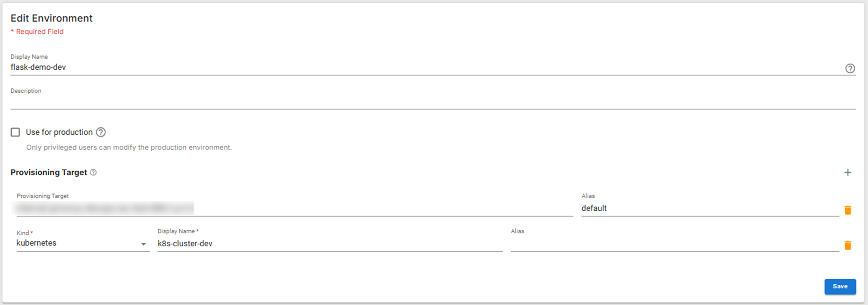Select the kubernetes value in Kind field
This screenshot has width=868, height=305.
point(36,243)
